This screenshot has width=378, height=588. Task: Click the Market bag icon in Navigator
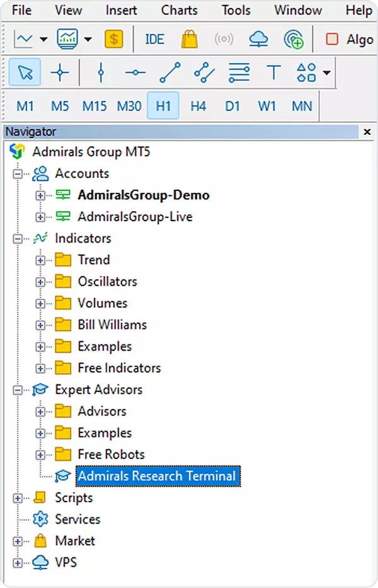[40, 541]
